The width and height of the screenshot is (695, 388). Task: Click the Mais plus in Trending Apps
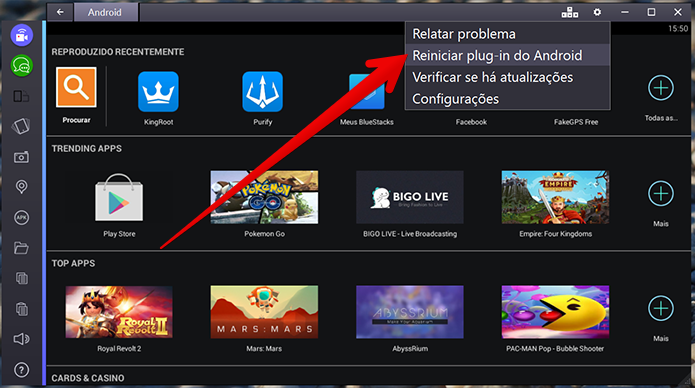[x=661, y=193]
